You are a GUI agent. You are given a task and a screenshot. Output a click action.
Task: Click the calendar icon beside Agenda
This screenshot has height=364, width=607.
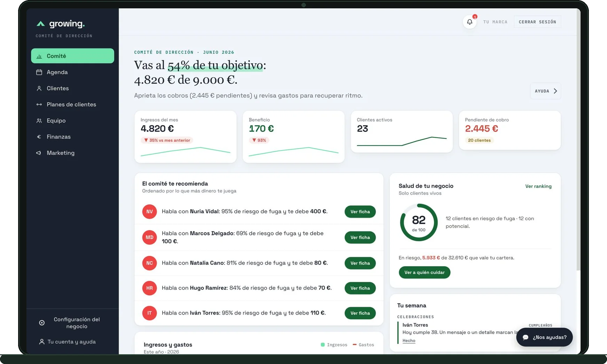(39, 72)
